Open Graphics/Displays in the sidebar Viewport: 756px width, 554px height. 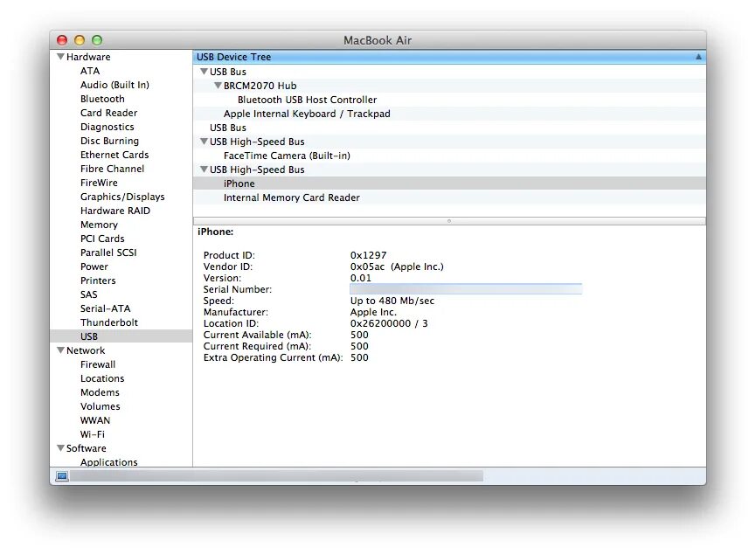pos(122,197)
